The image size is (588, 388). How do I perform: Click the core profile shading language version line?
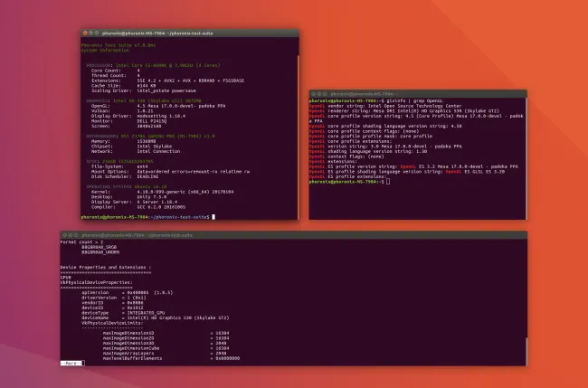tap(385, 127)
